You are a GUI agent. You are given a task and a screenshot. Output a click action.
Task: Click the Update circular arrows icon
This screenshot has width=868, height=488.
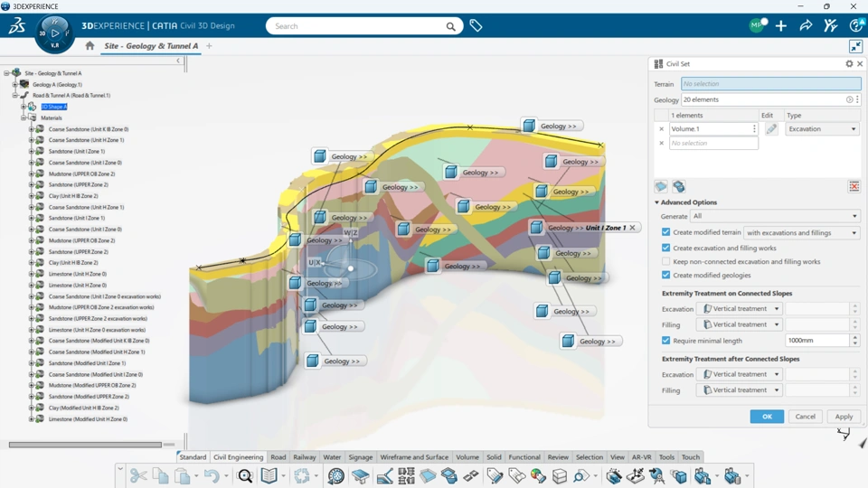pyautogui.click(x=302, y=475)
